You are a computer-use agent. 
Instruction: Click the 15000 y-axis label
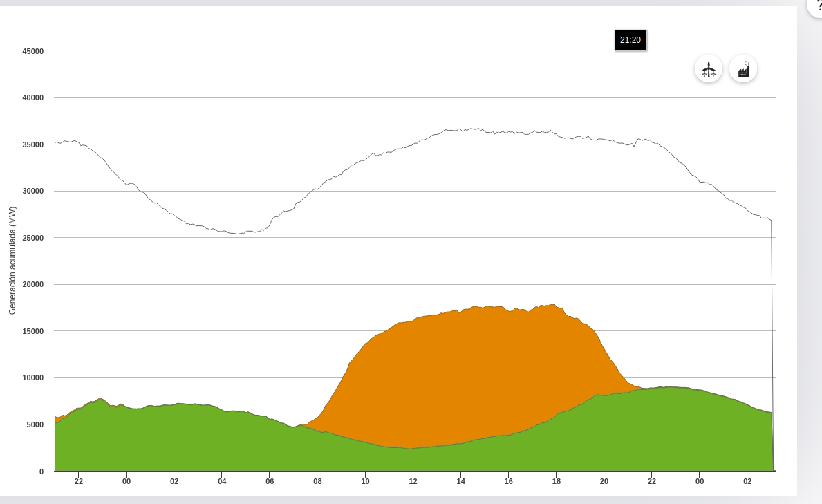[x=32, y=331]
